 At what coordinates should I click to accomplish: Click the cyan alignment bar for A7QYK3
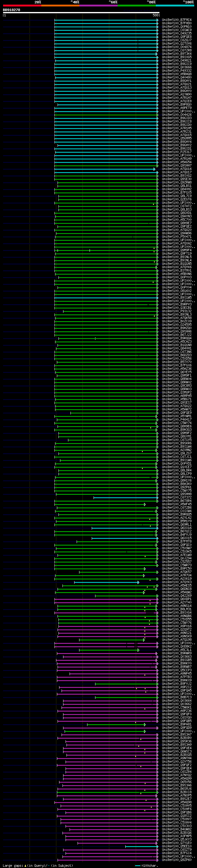coord(107,582)
